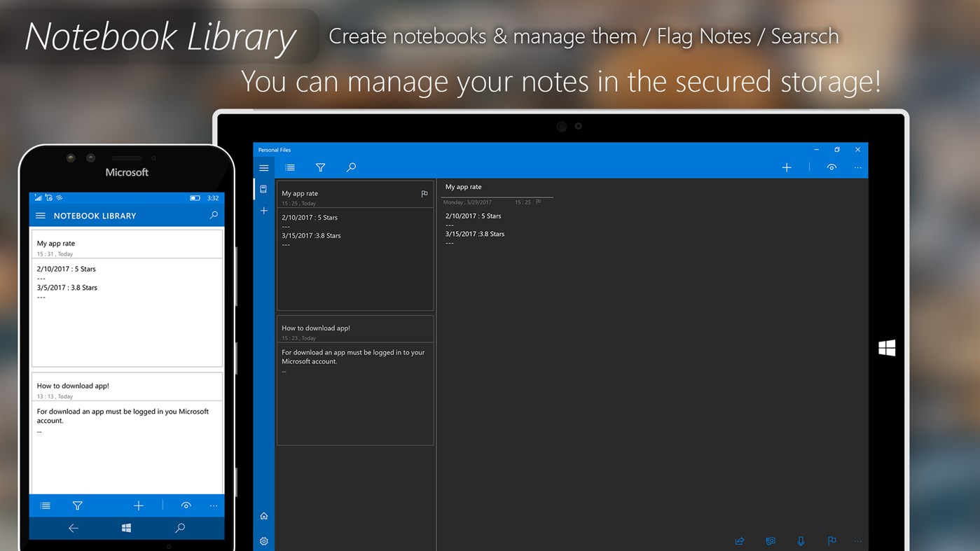This screenshot has height=551, width=980.
Task: Open Settings via the gear icon
Action: 263,540
